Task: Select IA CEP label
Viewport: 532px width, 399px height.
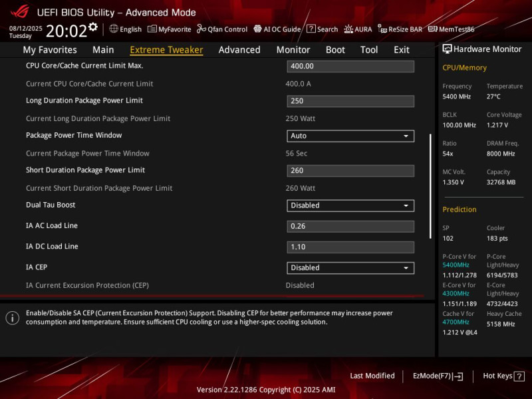Action: pos(37,267)
